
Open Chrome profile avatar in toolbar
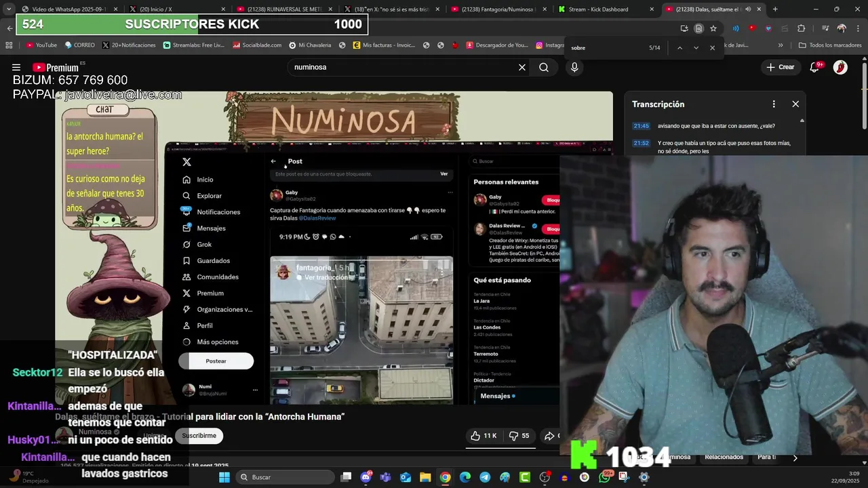(842, 28)
